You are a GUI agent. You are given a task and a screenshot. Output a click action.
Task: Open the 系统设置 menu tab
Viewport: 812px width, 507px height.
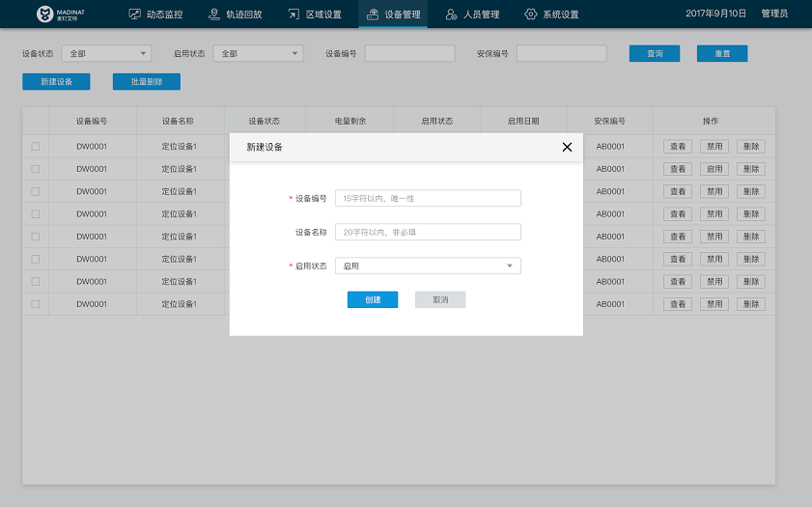coord(560,14)
